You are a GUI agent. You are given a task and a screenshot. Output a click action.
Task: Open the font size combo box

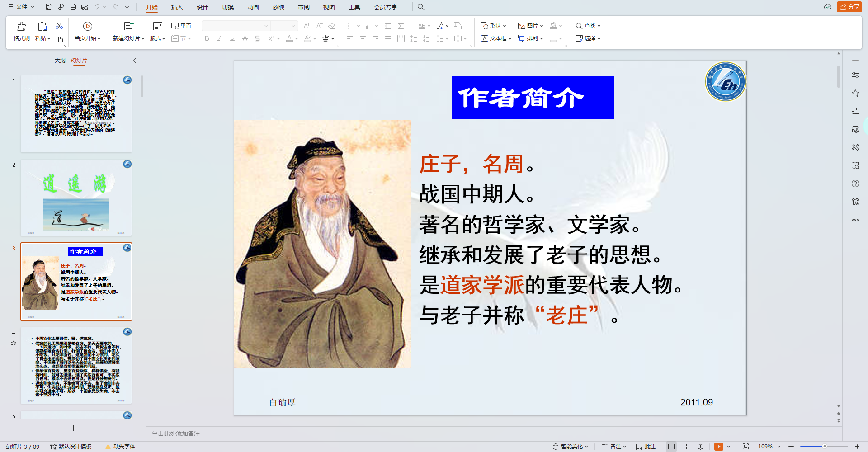point(284,26)
